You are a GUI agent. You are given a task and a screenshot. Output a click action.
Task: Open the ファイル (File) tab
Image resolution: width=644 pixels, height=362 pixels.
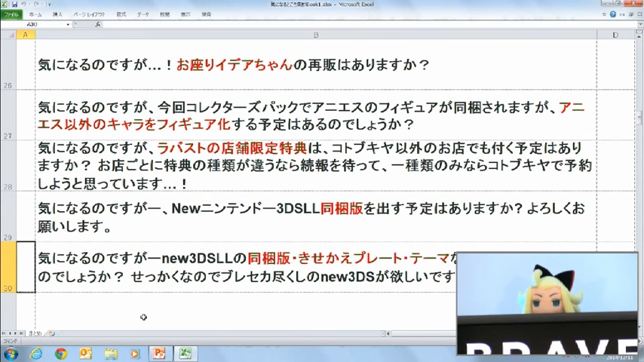(x=11, y=14)
